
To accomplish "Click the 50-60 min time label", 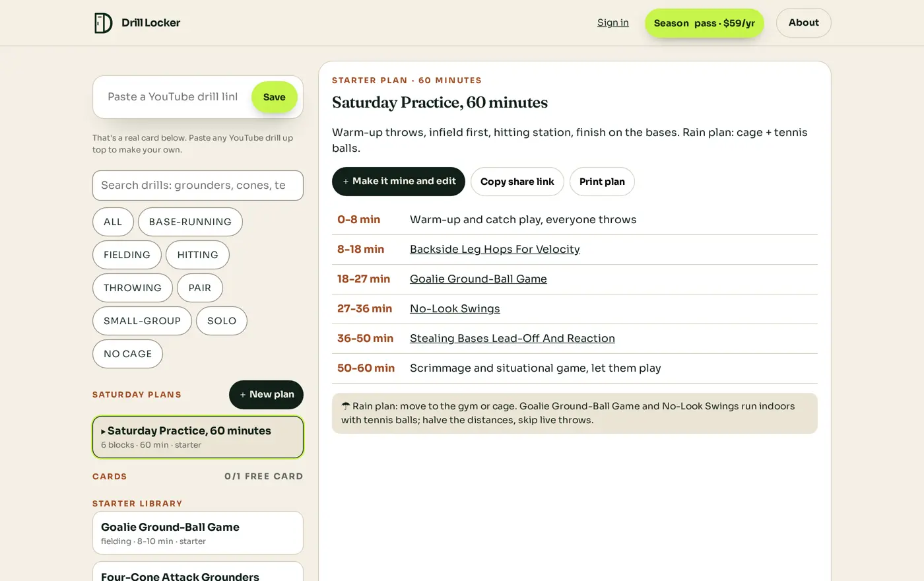I will (366, 368).
